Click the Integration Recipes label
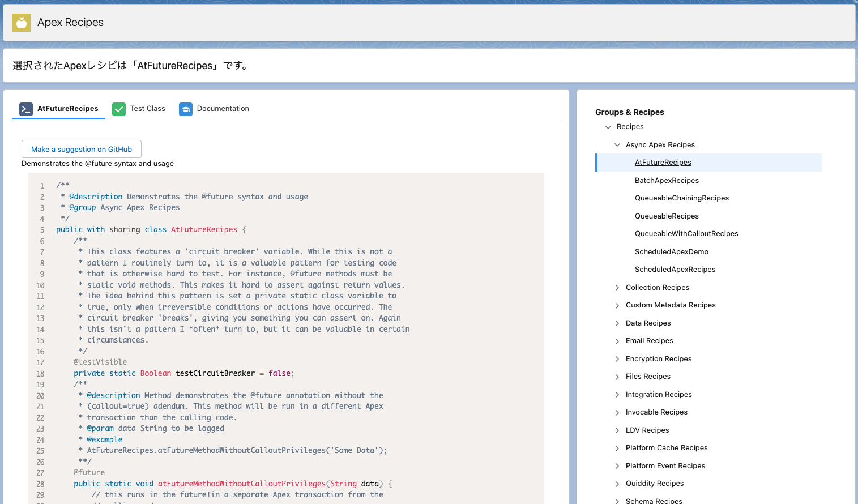The image size is (858, 504). (659, 395)
